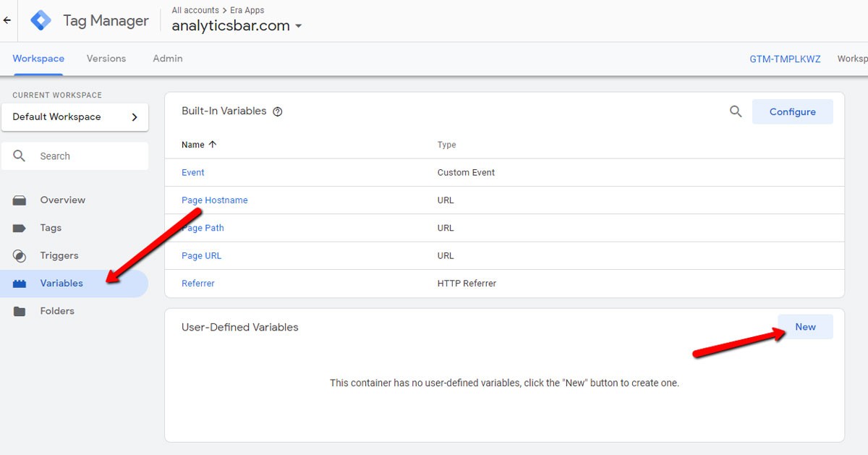The width and height of the screenshot is (868, 455).
Task: Switch to the Versions tab
Action: pyautogui.click(x=106, y=58)
